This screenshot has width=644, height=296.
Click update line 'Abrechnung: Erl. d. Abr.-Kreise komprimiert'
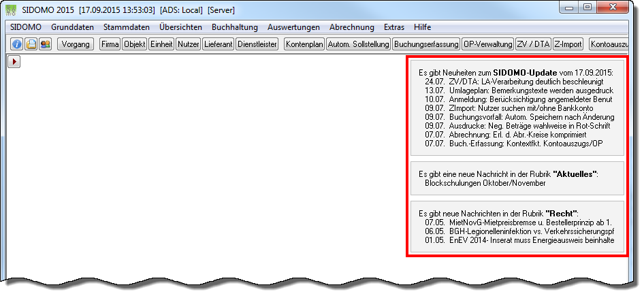(517, 135)
